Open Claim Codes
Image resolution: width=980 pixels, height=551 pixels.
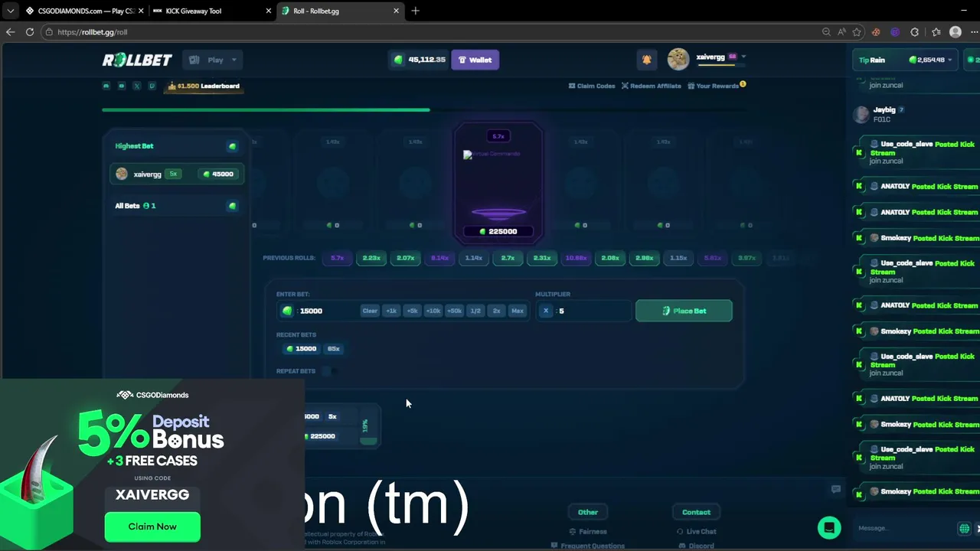pyautogui.click(x=592, y=86)
